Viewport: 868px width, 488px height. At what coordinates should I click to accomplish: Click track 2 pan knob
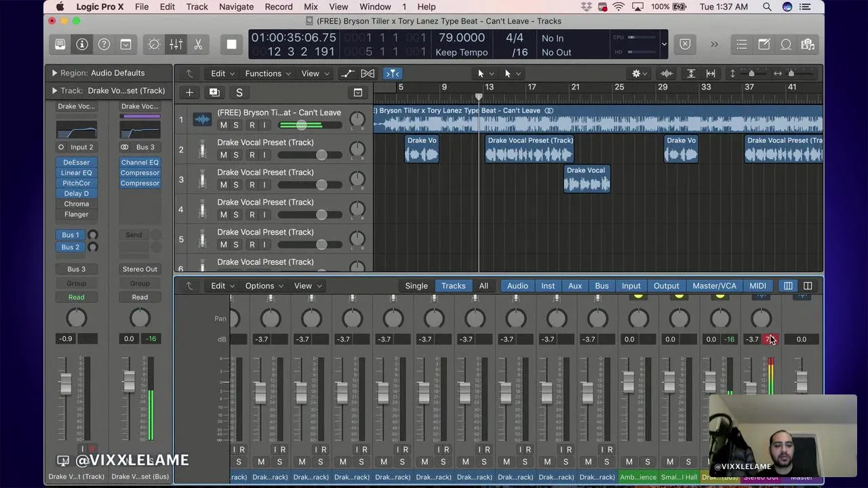click(x=357, y=150)
